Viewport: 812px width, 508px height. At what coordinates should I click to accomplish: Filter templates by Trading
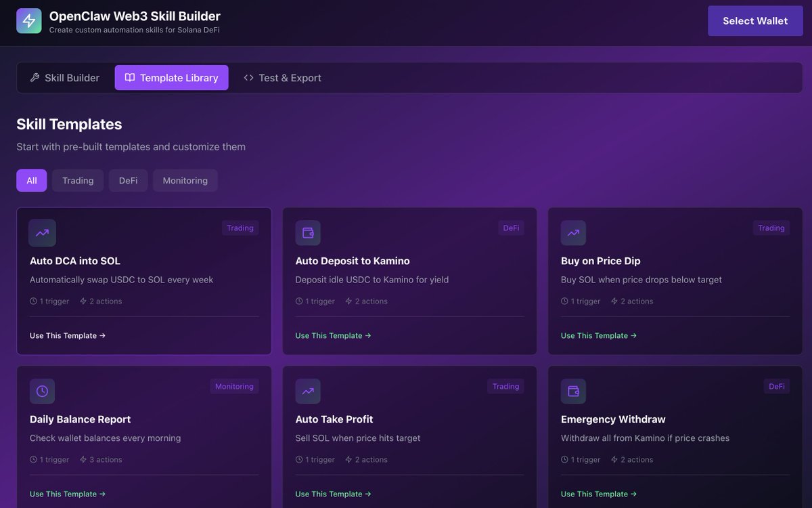click(78, 181)
